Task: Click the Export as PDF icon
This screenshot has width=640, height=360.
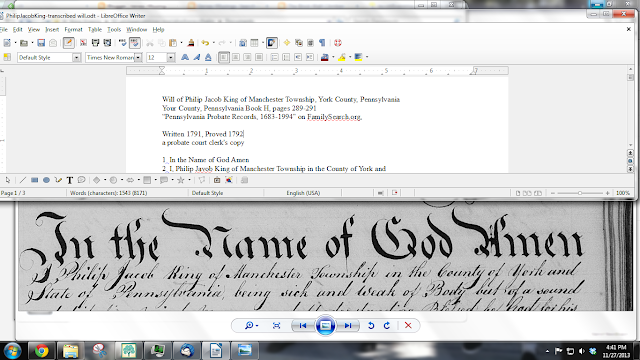Action: [83, 43]
